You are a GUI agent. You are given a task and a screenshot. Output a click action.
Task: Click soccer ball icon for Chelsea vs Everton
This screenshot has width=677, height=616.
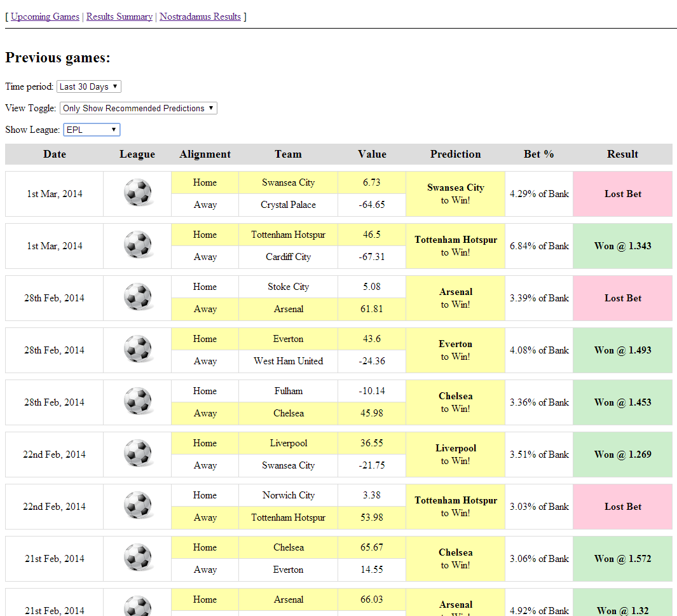coord(138,558)
